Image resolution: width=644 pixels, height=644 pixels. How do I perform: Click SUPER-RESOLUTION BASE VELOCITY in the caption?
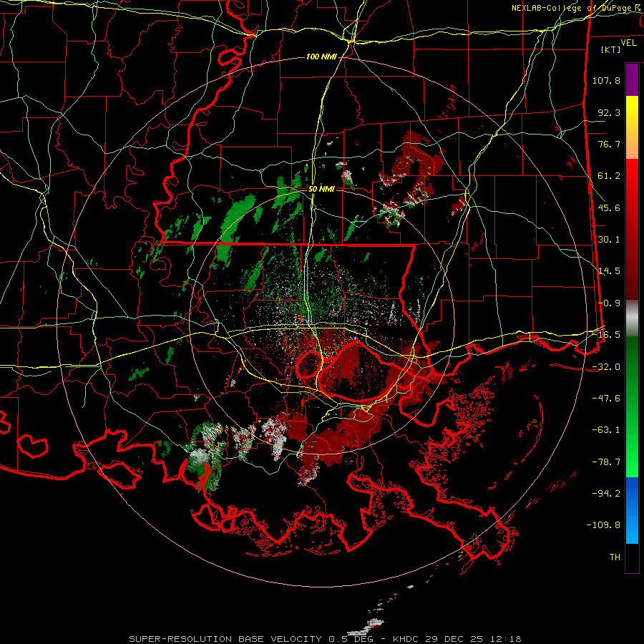[225, 639]
